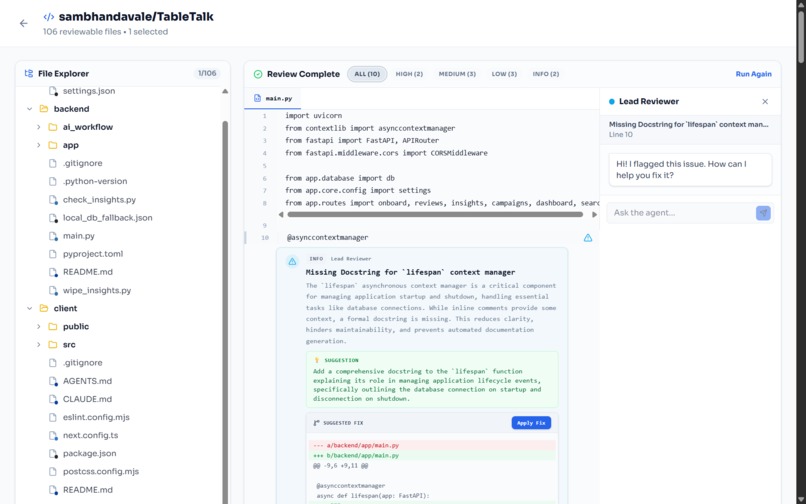
Task: Click the Suggested Fix branch icon
Action: pyautogui.click(x=316, y=423)
